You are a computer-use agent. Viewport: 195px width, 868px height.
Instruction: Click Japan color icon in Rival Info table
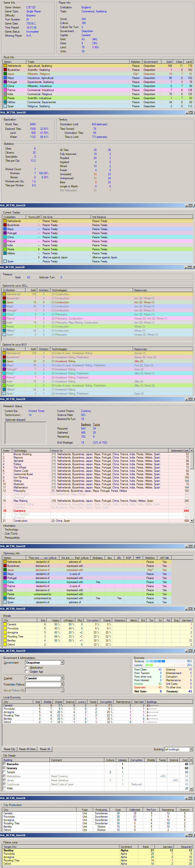pyautogui.click(x=5, y=74)
